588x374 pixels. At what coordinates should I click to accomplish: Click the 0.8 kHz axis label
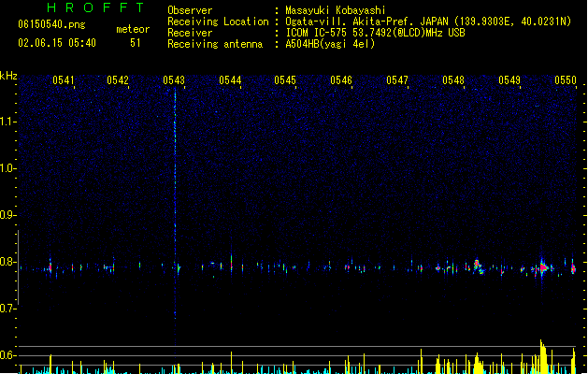pyautogui.click(x=7, y=262)
